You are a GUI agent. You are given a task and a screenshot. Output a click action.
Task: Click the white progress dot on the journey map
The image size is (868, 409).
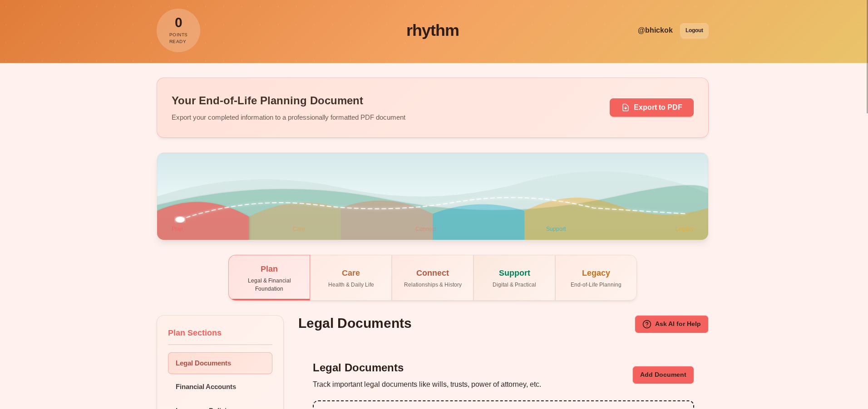point(180,219)
